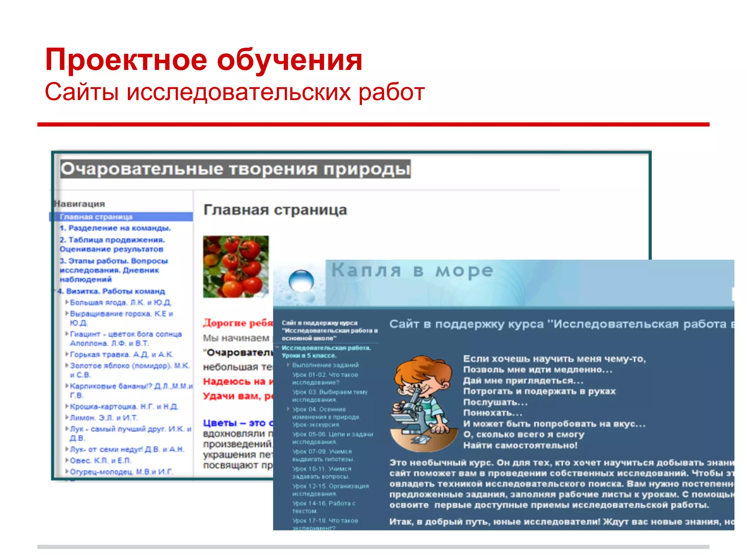Viewport: 747px width, 560px height.
Task: Open '4. Визитка. Работы команд' section
Action: (112, 291)
